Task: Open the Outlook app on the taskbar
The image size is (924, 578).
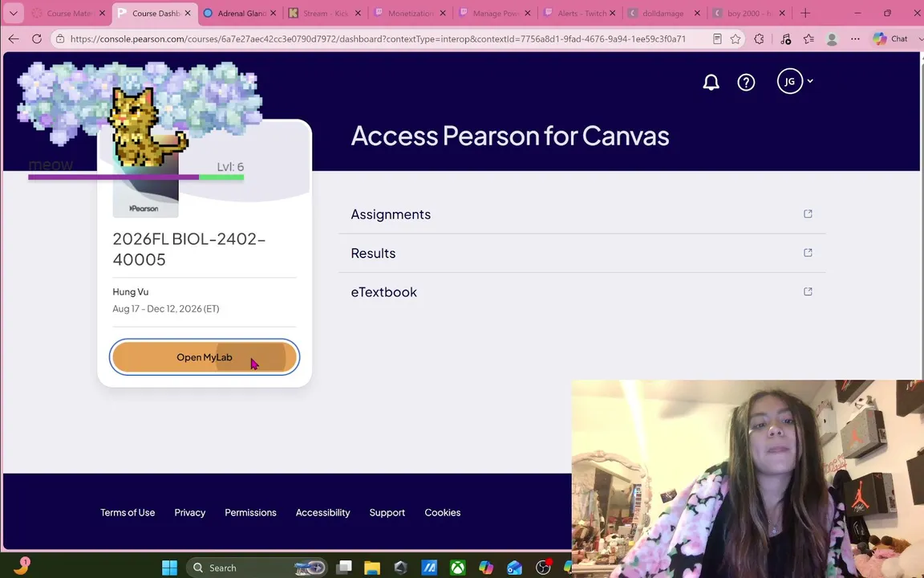Action: 514,568
